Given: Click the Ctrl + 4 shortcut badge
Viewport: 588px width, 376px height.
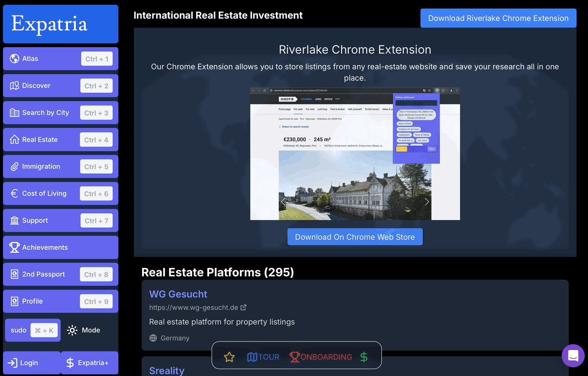Looking at the screenshot, I should tap(96, 140).
